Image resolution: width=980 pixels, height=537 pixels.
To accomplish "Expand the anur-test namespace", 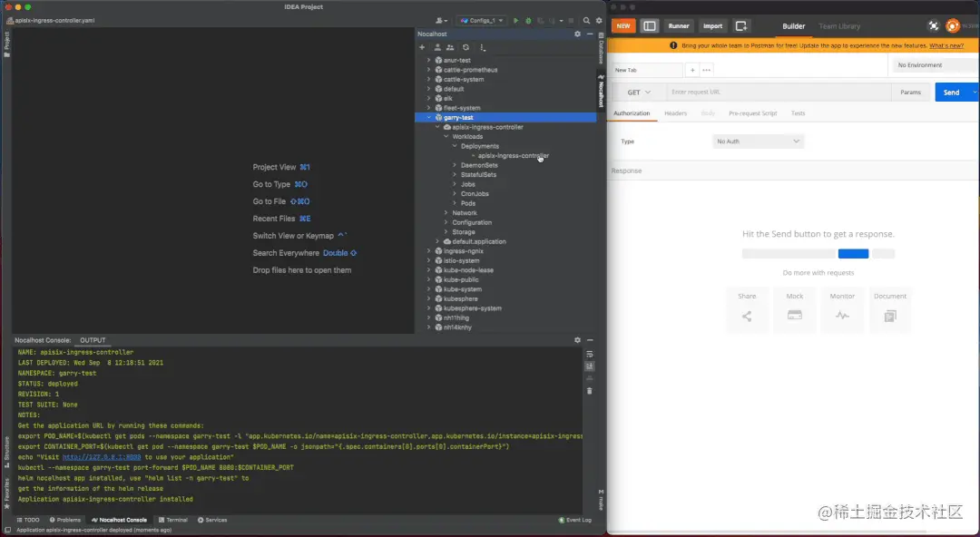I will click(428, 60).
